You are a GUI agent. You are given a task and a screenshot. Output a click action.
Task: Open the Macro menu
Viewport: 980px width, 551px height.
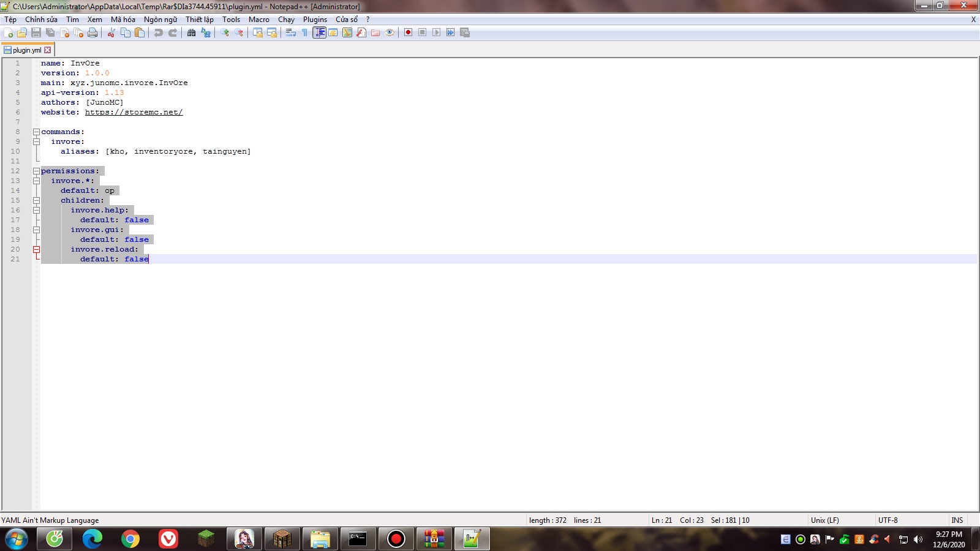click(259, 20)
